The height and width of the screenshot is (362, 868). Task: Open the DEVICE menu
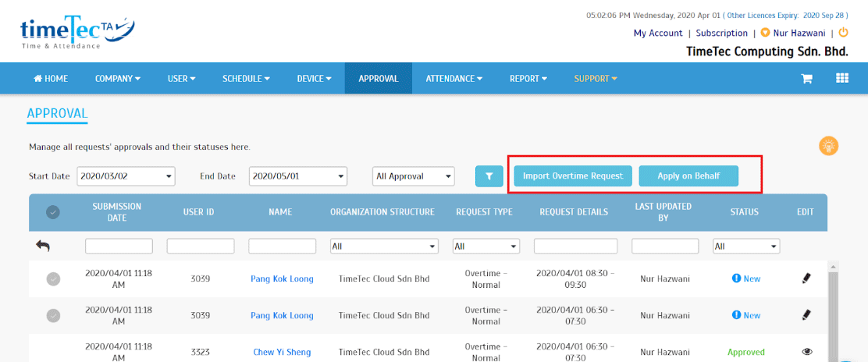tap(314, 79)
